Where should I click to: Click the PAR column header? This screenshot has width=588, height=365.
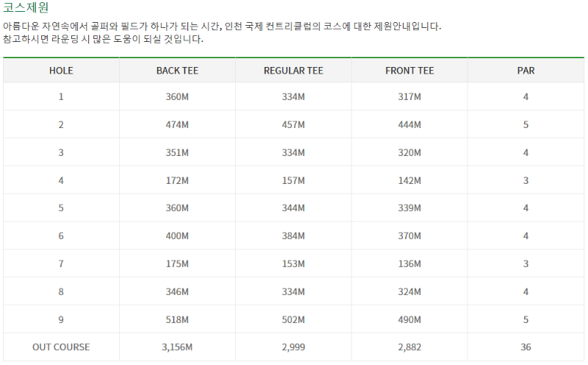click(x=526, y=71)
